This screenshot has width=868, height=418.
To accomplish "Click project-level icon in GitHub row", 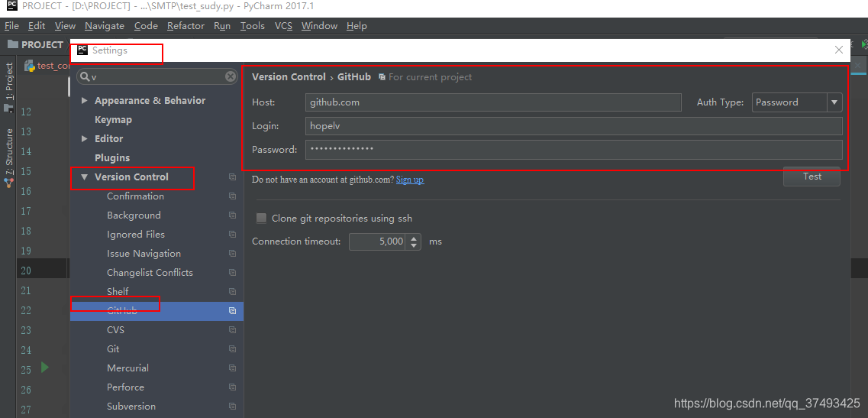I will point(233,311).
